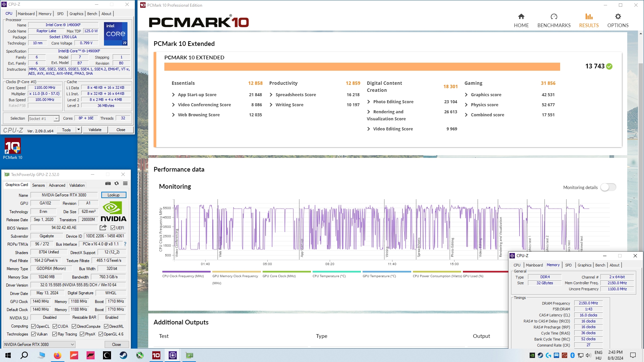Image resolution: width=644 pixels, height=362 pixels.
Task: Click the GPU-Z Close button
Action: coord(116,345)
